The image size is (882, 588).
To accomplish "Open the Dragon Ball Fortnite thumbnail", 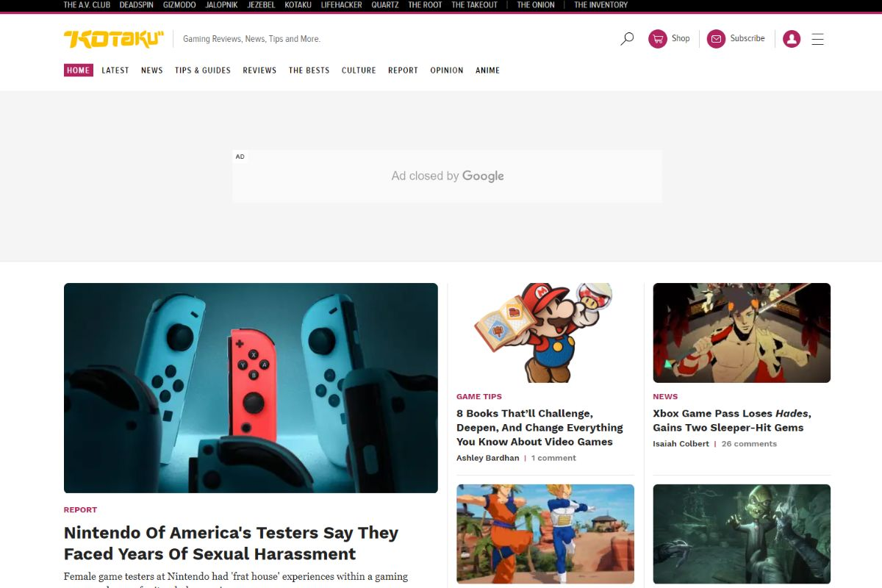I will click(x=545, y=534).
